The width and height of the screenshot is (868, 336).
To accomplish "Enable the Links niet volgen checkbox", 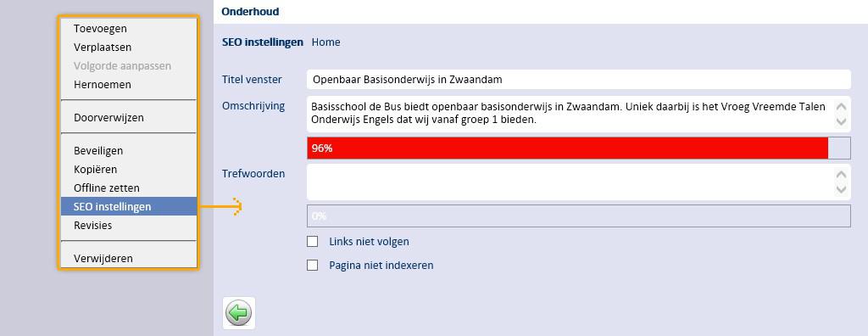I will click(x=312, y=241).
